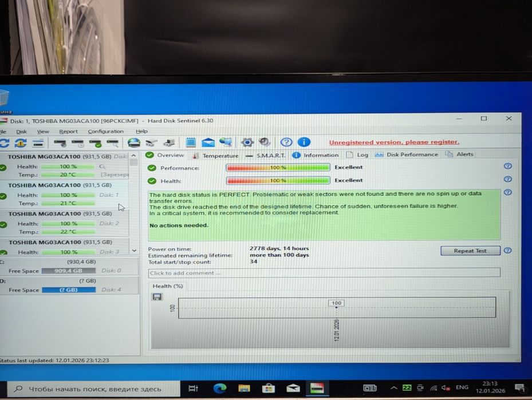This screenshot has width=532, height=400.
Task: Click the Repeat Test button
Action: click(x=470, y=251)
